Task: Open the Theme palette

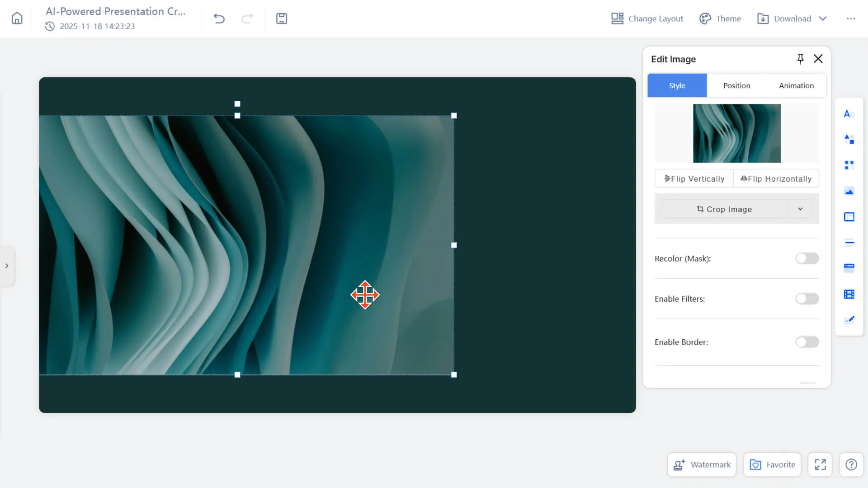Action: pos(720,19)
